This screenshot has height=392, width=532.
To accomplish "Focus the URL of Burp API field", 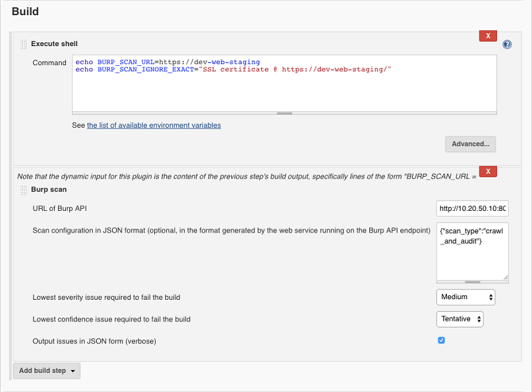I will 472,209.
